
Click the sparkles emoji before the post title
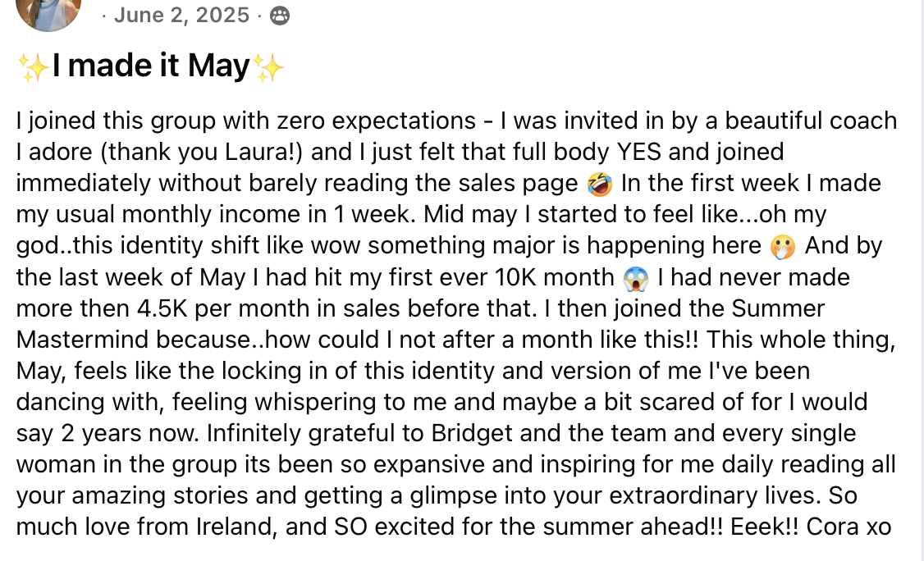click(x=33, y=67)
